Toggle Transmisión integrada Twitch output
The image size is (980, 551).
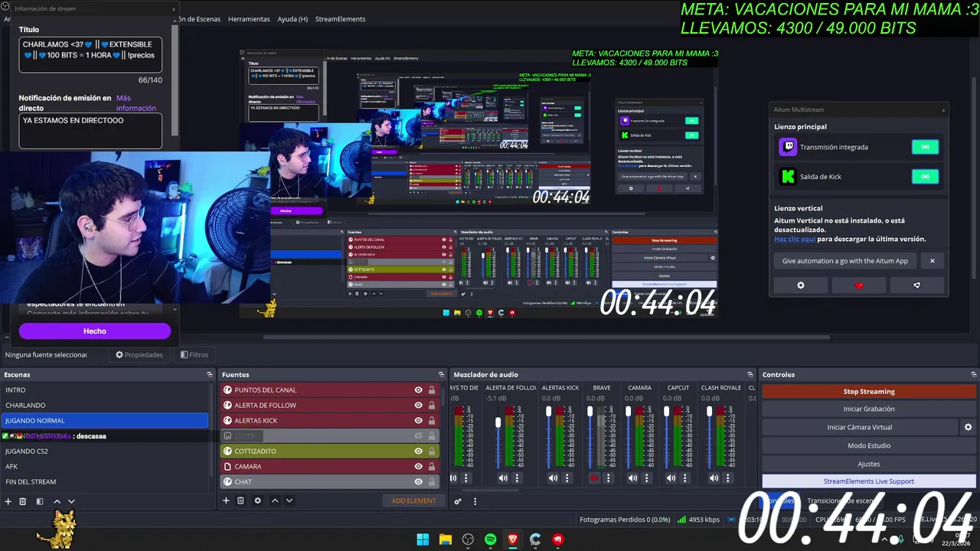[925, 147]
